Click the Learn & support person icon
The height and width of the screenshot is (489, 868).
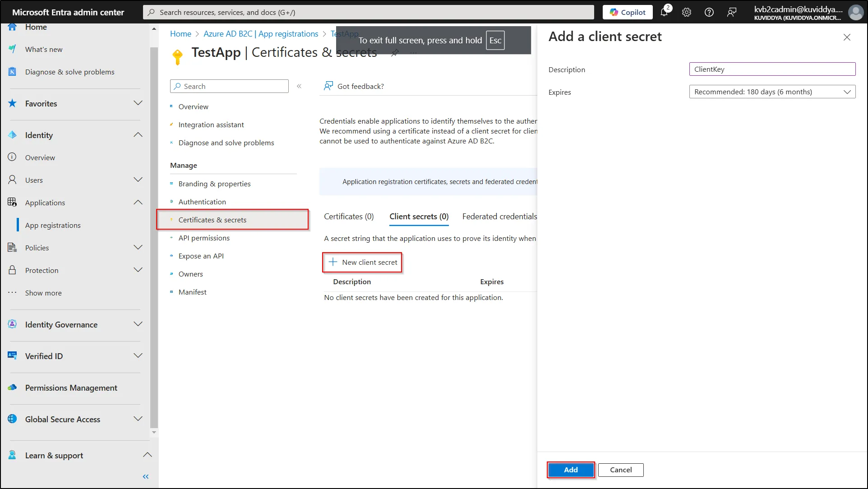coord(13,455)
